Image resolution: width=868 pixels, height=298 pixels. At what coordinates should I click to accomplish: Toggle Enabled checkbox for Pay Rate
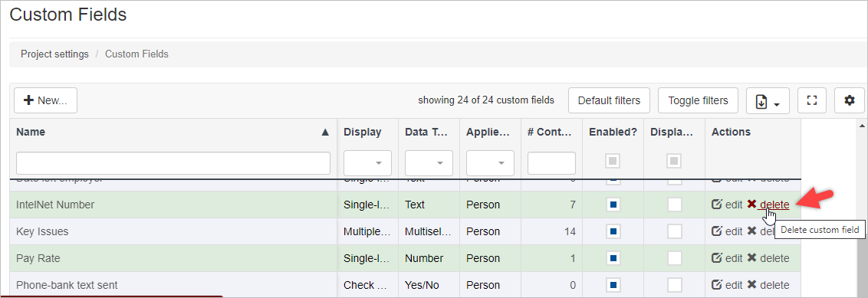click(613, 258)
